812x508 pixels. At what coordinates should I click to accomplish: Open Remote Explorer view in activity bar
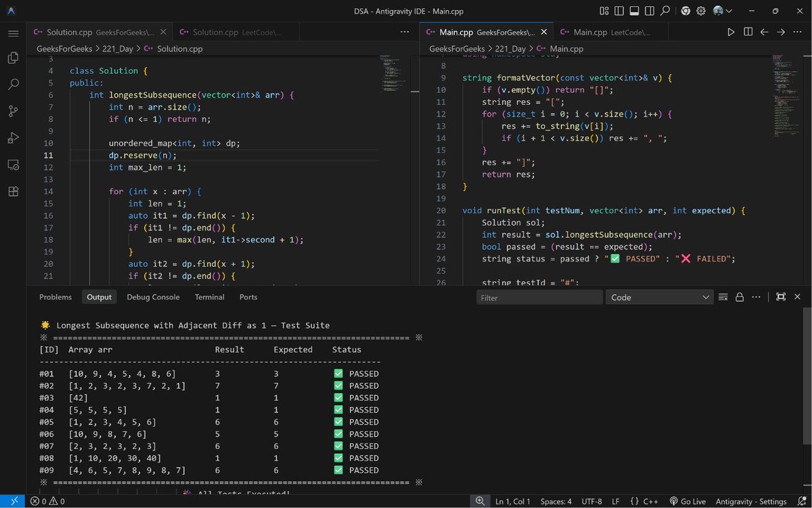(x=13, y=165)
